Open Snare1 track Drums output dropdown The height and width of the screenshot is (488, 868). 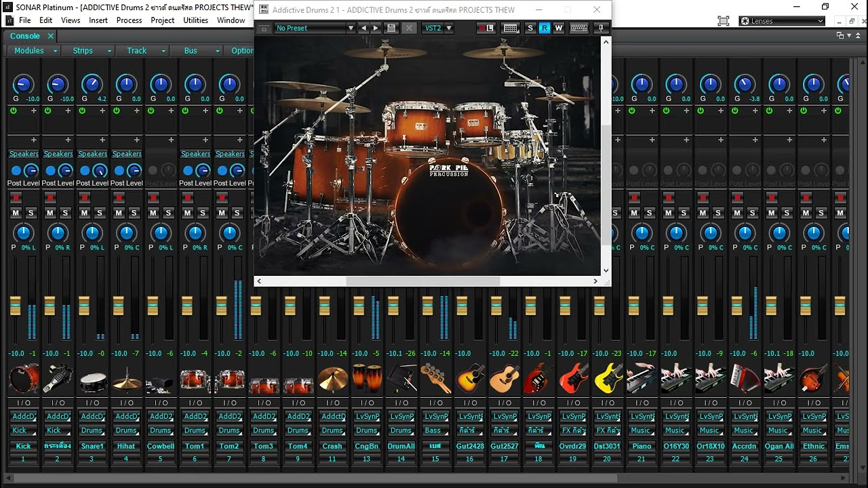92,430
